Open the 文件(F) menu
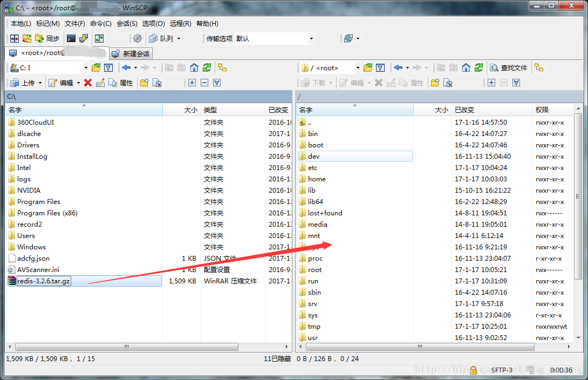The image size is (588, 380). click(74, 24)
